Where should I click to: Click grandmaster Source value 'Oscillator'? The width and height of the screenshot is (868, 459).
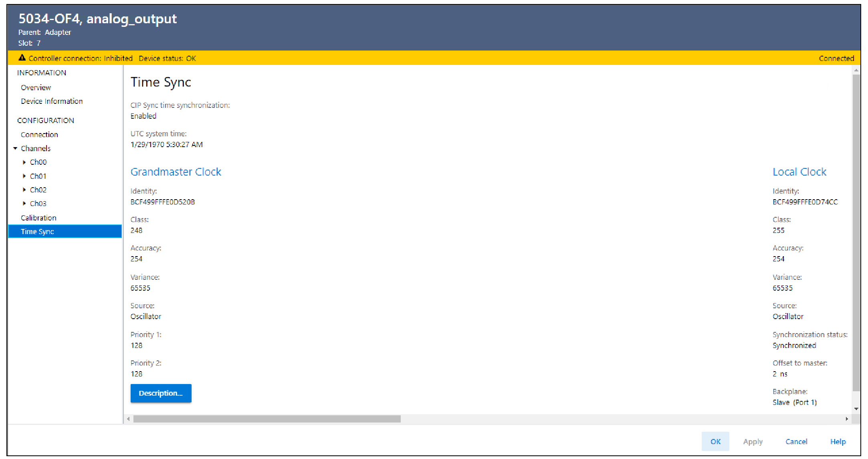click(146, 317)
